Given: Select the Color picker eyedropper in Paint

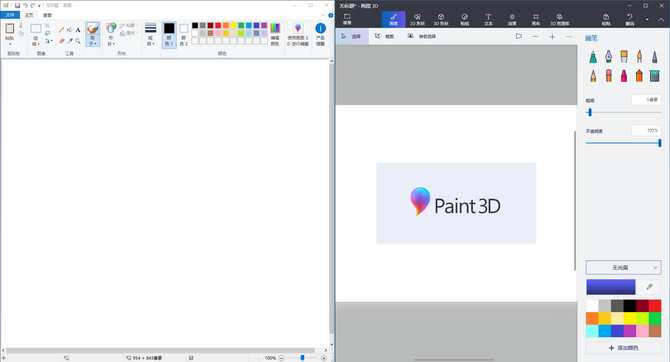Looking at the screenshot, I should tap(70, 41).
